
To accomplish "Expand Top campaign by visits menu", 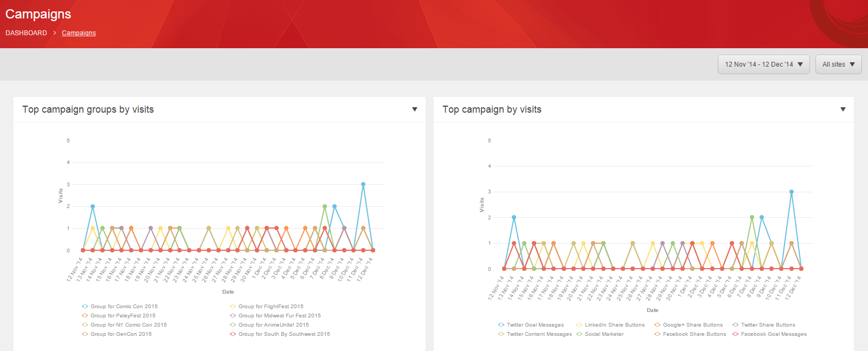I will coord(843,109).
